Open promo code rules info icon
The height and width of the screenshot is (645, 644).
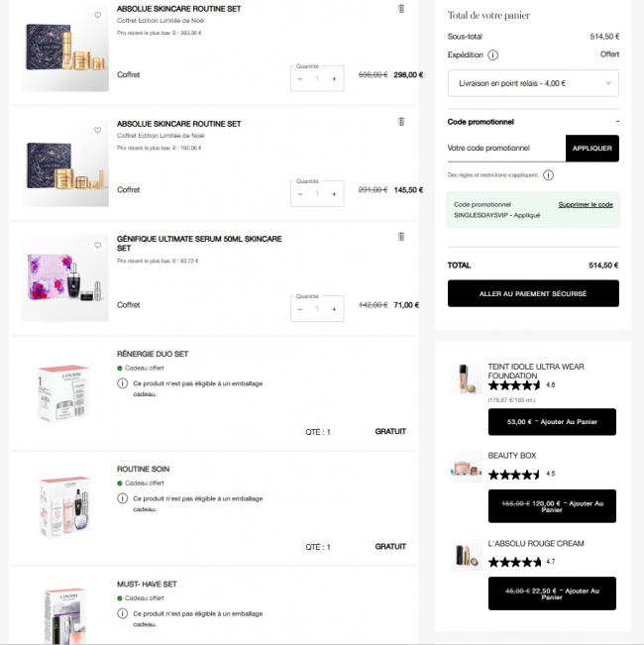548,175
